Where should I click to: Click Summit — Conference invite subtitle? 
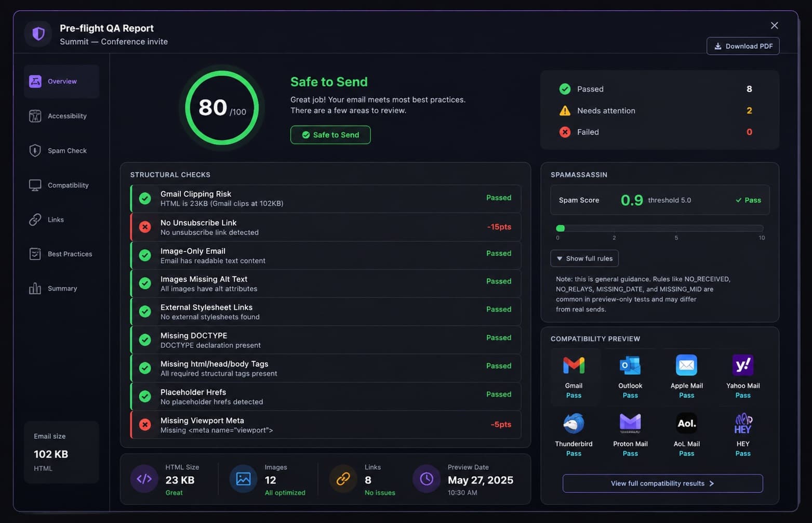(114, 42)
